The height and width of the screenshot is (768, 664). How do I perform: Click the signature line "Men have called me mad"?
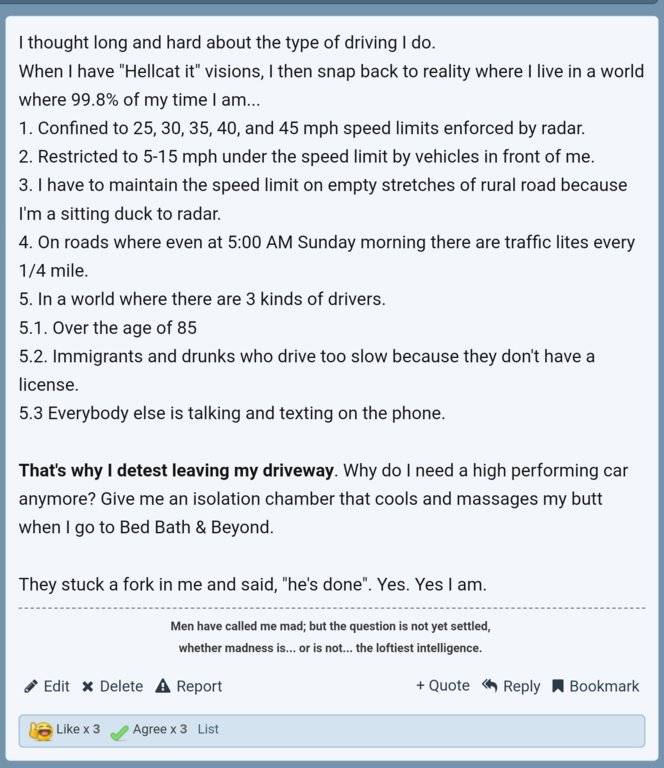tap(330, 626)
